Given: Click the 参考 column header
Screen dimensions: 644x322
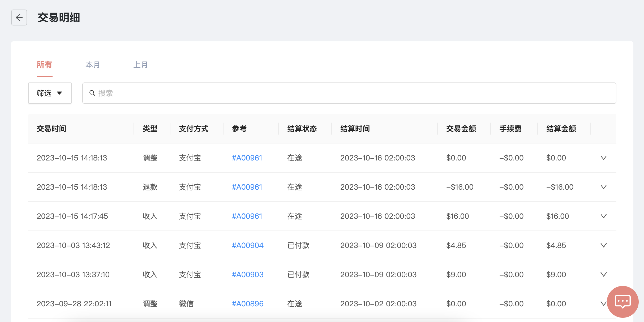Looking at the screenshot, I should point(239,129).
